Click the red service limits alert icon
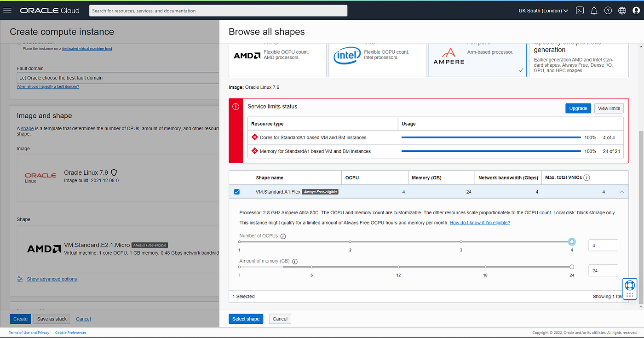The width and height of the screenshot is (644, 338). coord(236,107)
